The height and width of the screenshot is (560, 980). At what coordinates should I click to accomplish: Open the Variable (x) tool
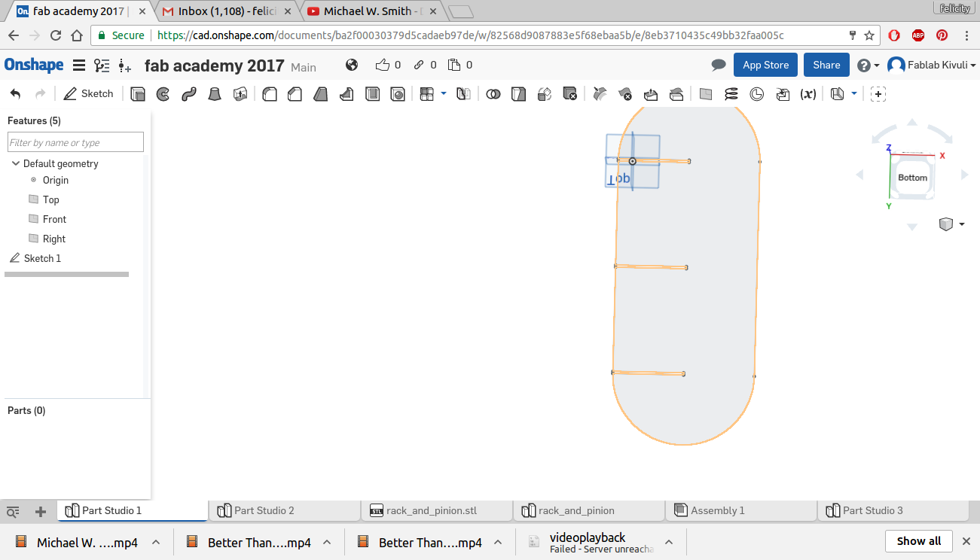[808, 94]
